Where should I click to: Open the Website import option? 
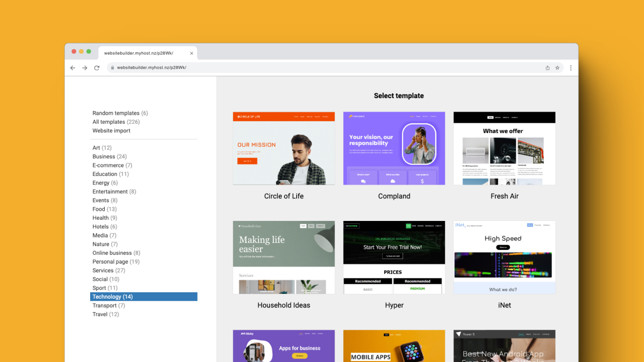click(x=111, y=131)
